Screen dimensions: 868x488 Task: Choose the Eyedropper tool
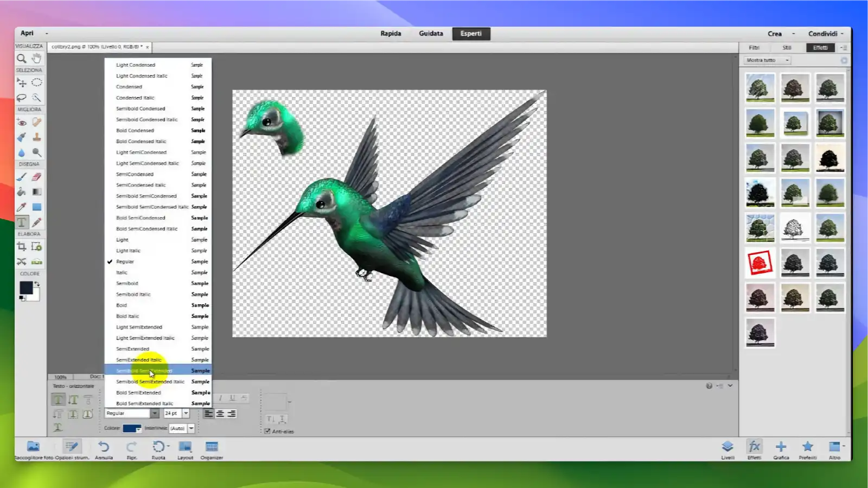click(x=21, y=207)
